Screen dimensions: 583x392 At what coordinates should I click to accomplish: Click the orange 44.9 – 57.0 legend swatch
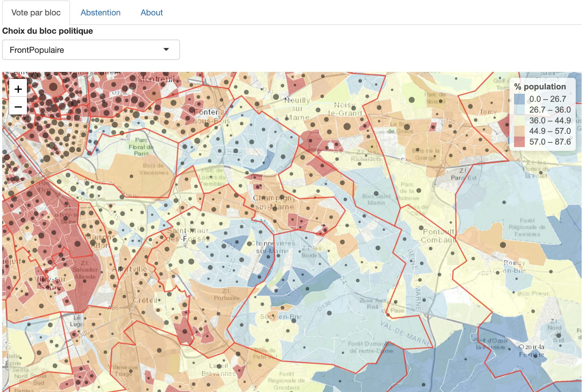click(x=519, y=131)
